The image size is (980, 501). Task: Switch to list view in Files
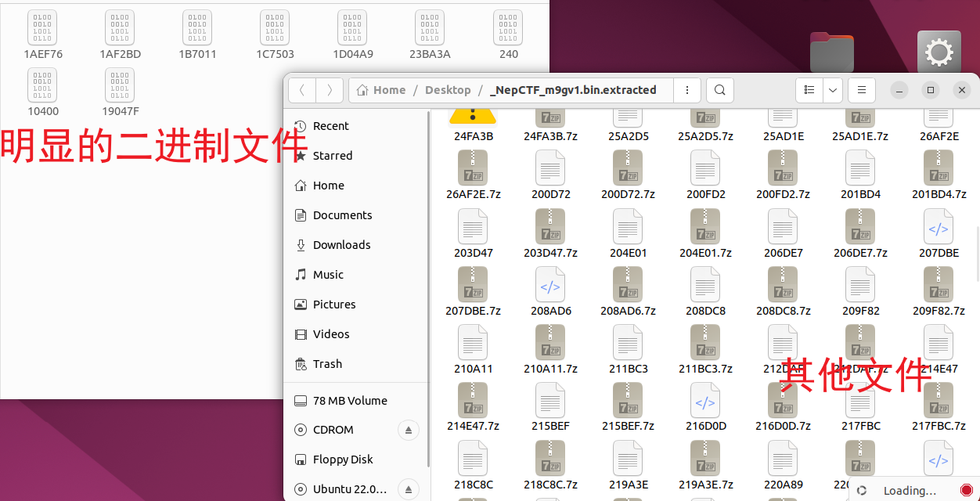(809, 90)
